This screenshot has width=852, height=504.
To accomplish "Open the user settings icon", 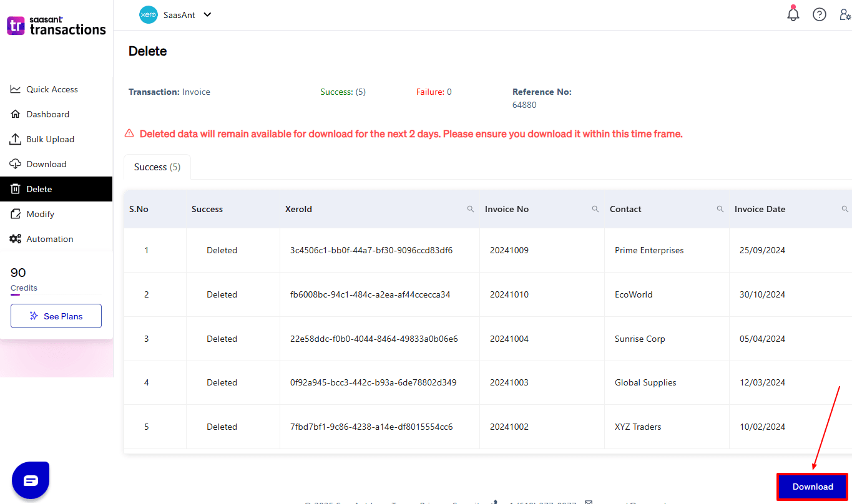I will pos(845,14).
